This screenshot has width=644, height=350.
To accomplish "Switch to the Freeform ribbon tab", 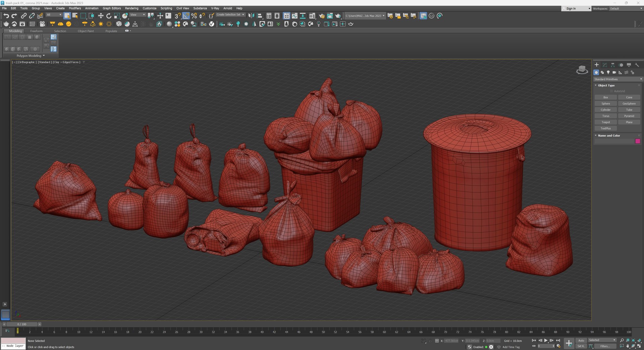I will click(x=36, y=31).
